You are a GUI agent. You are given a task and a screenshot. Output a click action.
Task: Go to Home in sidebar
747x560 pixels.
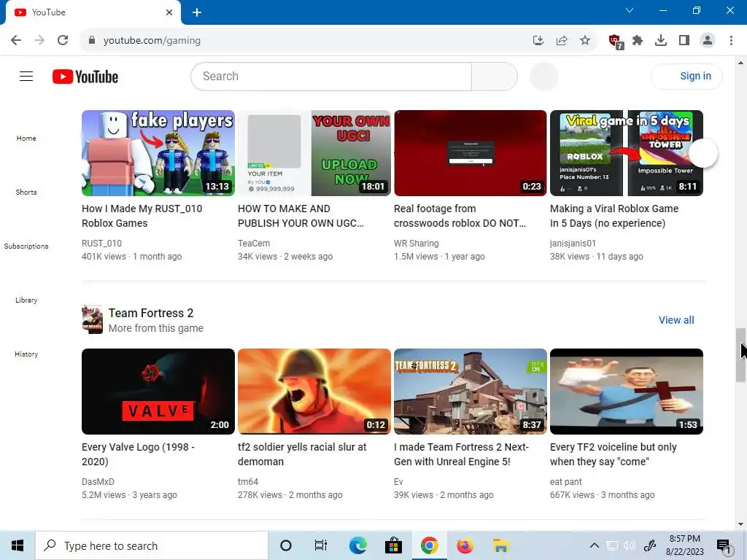(26, 138)
